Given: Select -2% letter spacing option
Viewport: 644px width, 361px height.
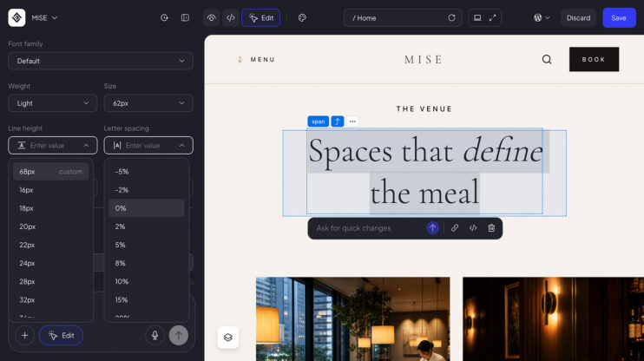Looking at the screenshot, I should (x=146, y=190).
